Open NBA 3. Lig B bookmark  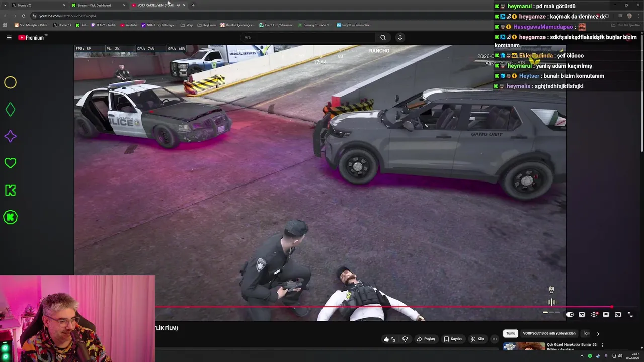click(158, 25)
